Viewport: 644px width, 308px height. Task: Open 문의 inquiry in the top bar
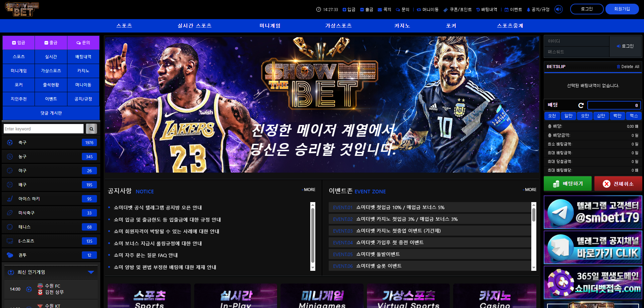402,9
